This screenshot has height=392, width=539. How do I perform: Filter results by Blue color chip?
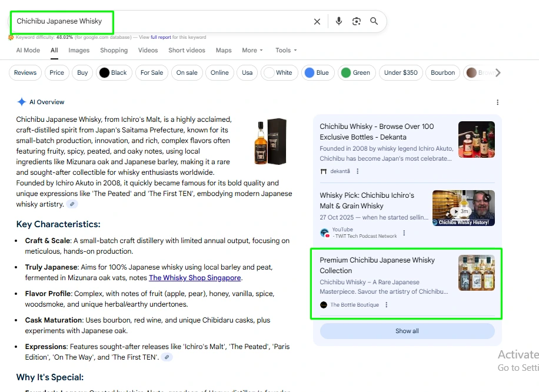(317, 73)
